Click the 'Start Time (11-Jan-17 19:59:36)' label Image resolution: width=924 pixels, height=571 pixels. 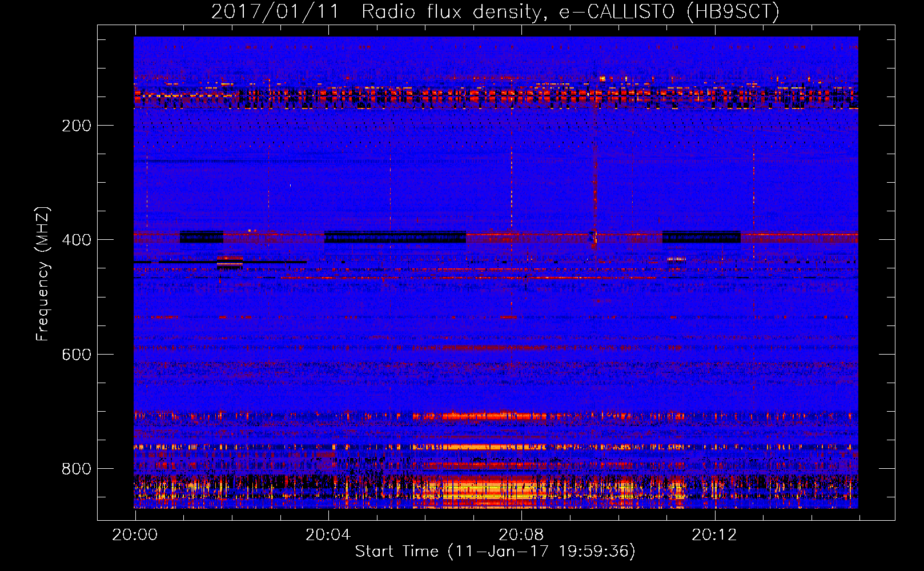(x=495, y=552)
